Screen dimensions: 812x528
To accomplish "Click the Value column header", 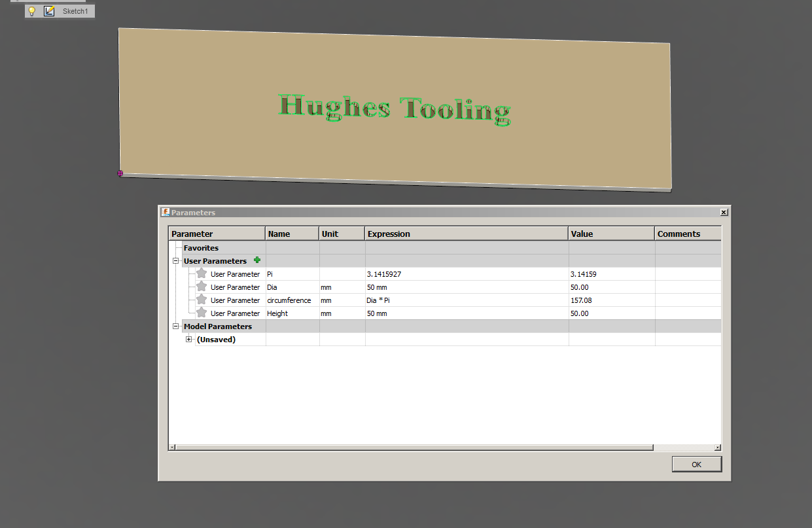I will pyautogui.click(x=611, y=234).
